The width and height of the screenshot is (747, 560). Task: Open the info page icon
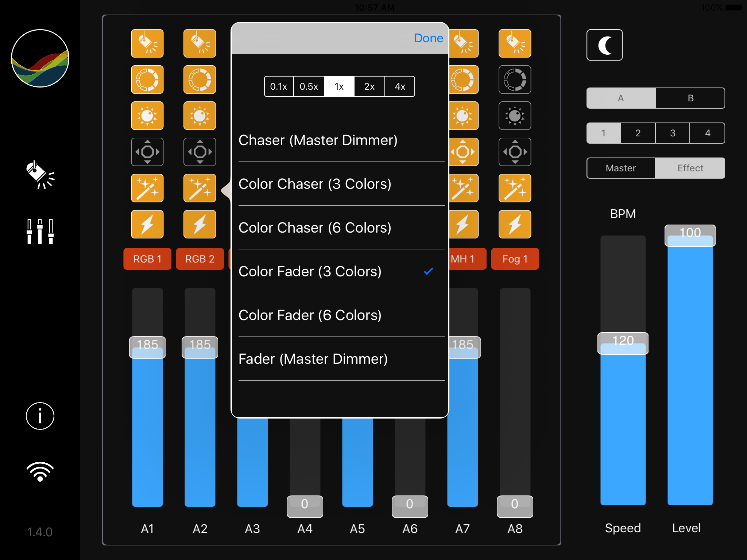pos(40,416)
